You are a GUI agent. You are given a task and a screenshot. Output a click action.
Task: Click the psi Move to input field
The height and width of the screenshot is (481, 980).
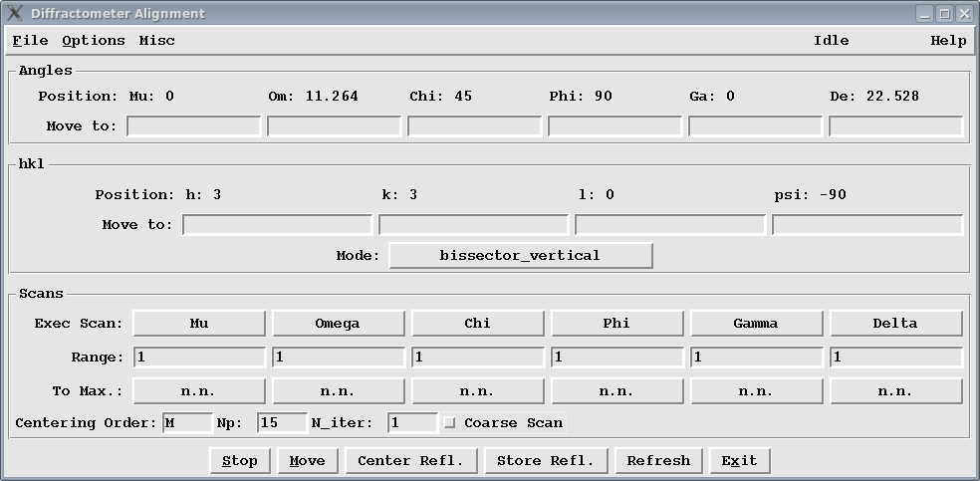pos(867,225)
